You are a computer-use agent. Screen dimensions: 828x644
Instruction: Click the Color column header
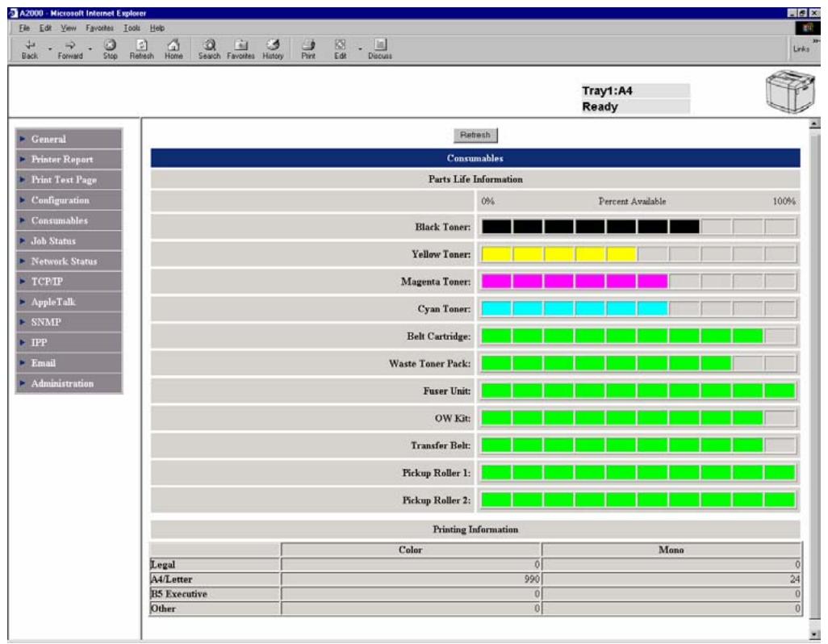410,550
